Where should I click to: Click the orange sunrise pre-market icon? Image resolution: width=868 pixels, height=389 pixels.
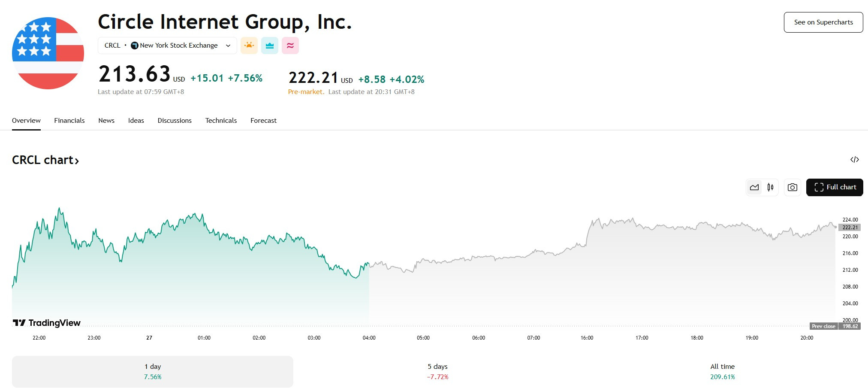click(x=249, y=46)
